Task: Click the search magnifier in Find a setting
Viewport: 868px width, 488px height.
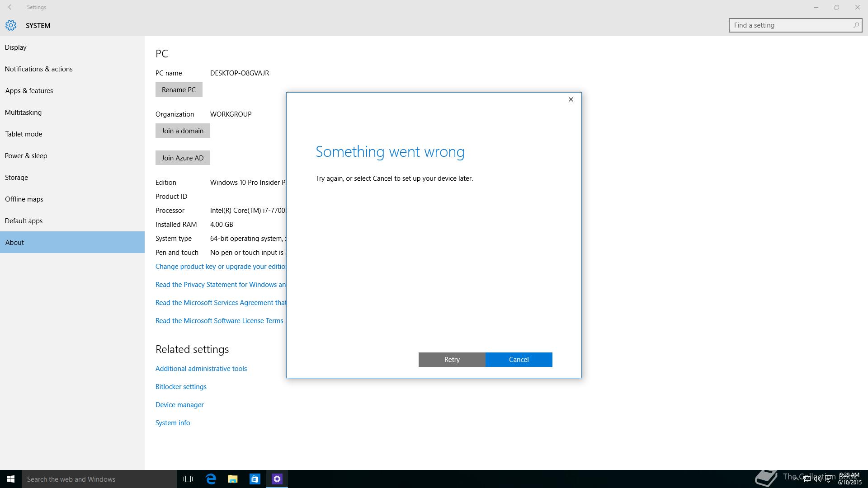Action: point(856,25)
